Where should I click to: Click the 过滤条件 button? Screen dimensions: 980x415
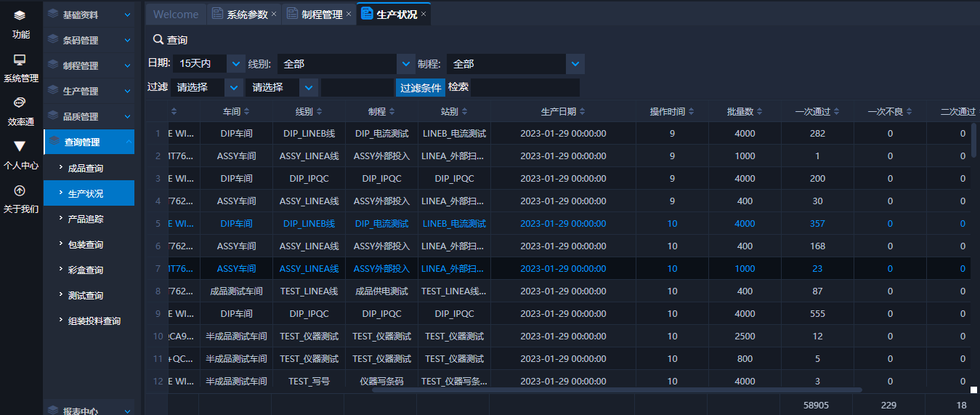(x=421, y=88)
